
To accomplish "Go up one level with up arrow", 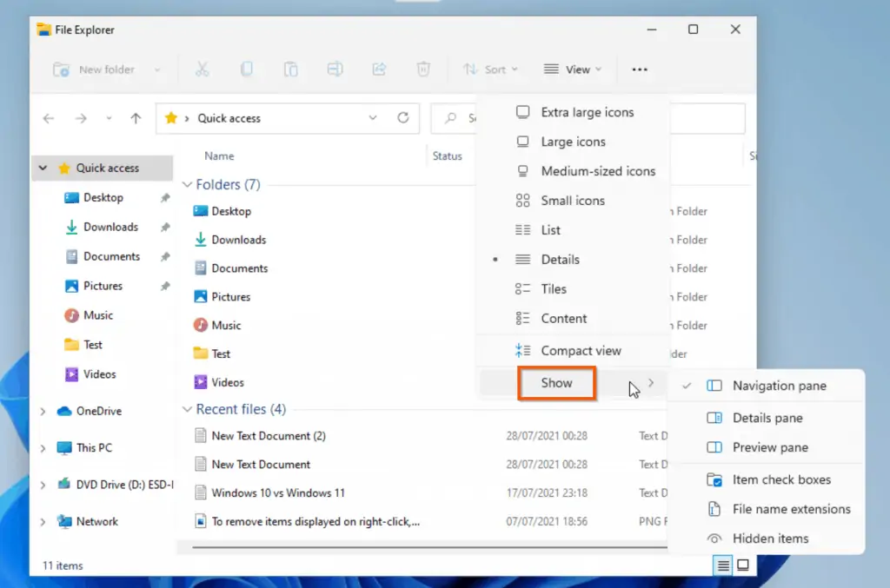I will coord(136,118).
